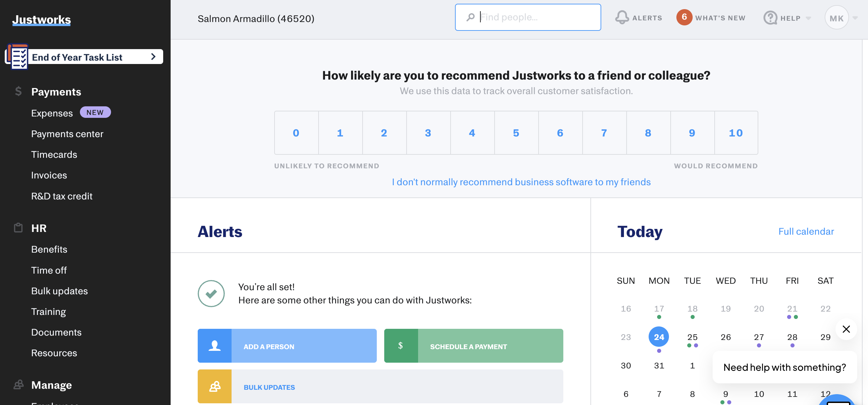The image size is (868, 405).
Task: Click the dollar icon on Schedule a Payment
Action: tap(401, 346)
